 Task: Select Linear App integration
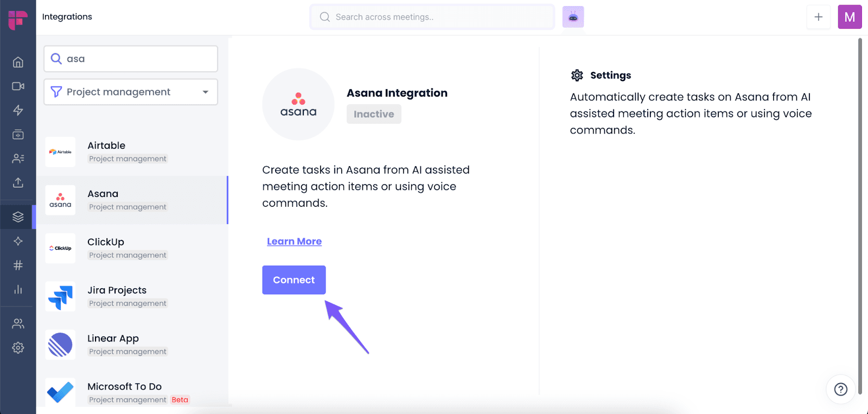[x=132, y=345]
